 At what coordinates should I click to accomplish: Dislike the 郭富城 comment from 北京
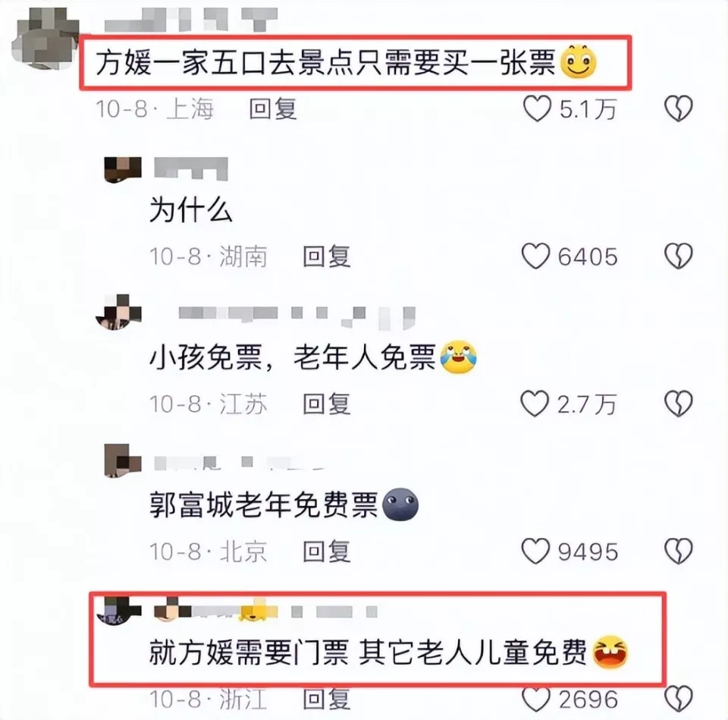(678, 551)
